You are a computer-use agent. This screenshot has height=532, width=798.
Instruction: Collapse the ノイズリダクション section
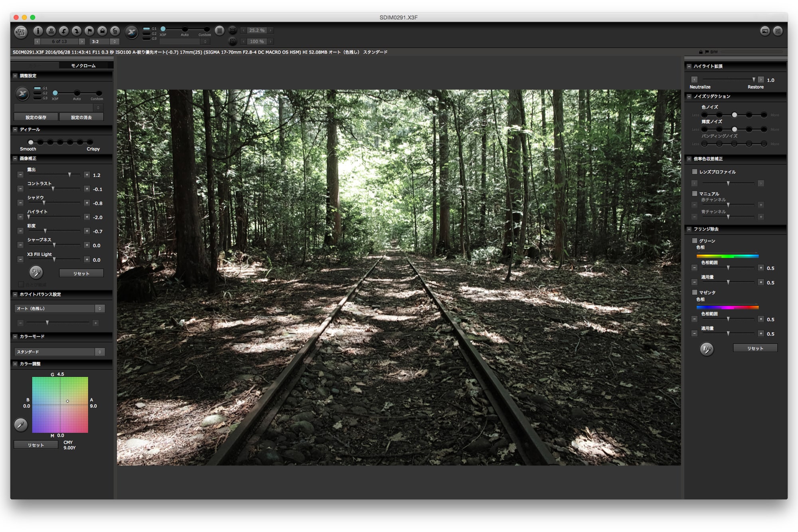(x=689, y=96)
